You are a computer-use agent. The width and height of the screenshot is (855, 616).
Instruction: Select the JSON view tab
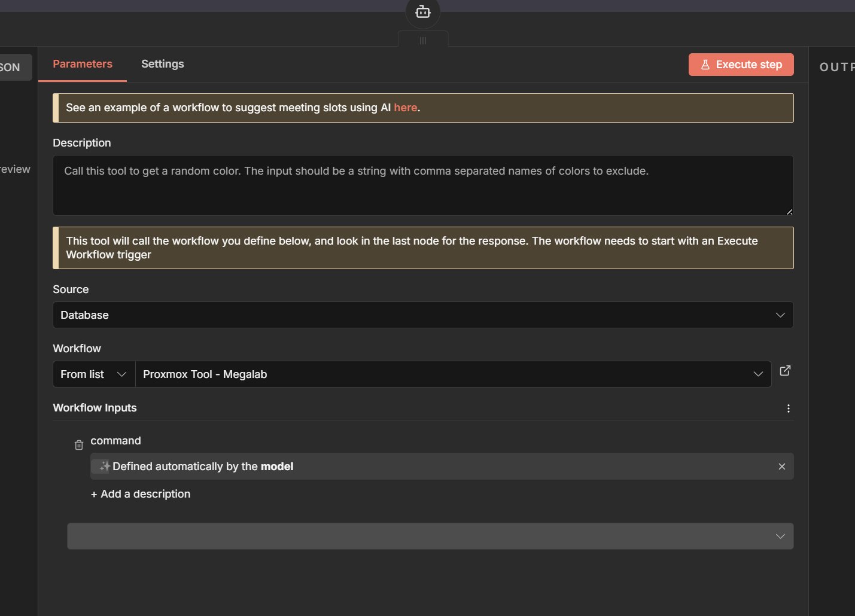[x=11, y=68]
